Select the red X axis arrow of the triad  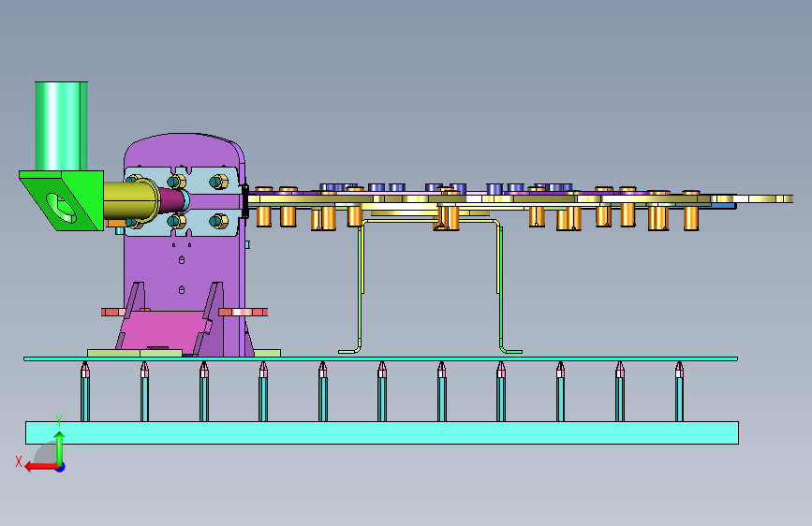pos(40,467)
